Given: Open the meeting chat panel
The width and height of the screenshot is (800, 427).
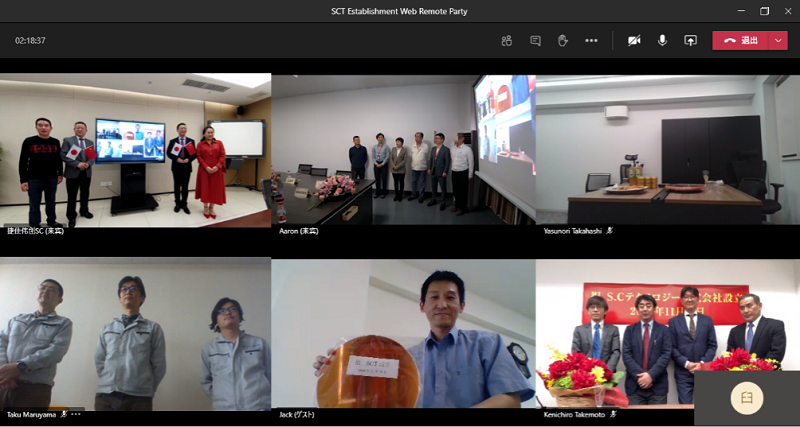Looking at the screenshot, I should pos(535,41).
